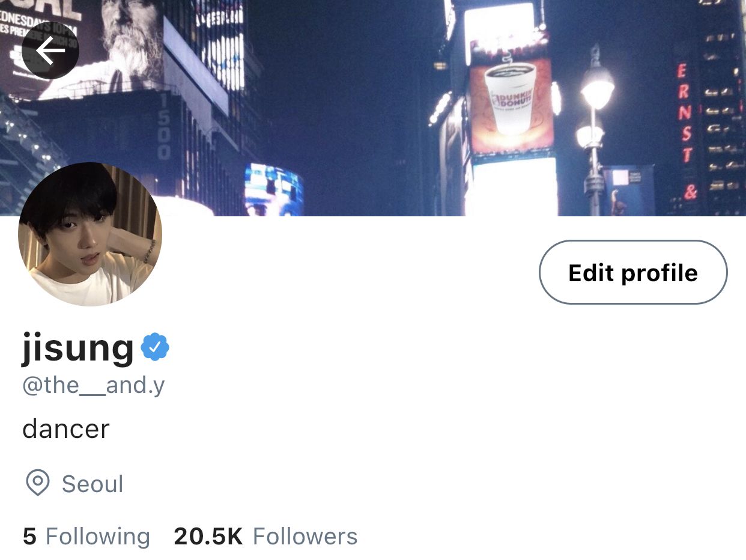Image resolution: width=746 pixels, height=560 pixels.
Task: Click the small flag banner on lamppost
Action: [627, 190]
